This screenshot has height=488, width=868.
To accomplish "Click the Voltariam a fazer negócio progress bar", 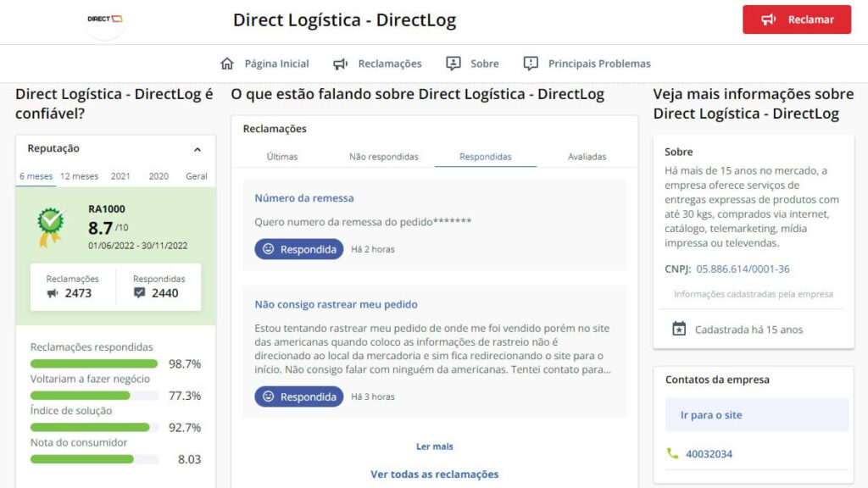I will [x=93, y=395].
